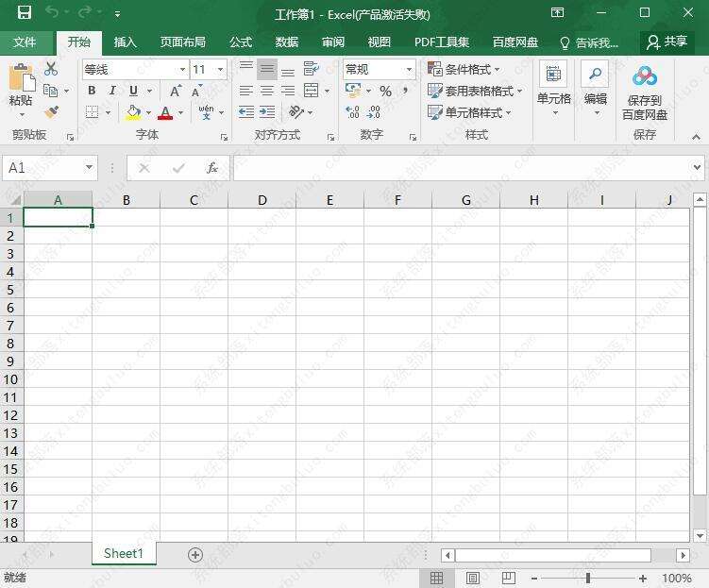Click the 告诉我 search box
This screenshot has height=588, width=709.
coord(589,42)
